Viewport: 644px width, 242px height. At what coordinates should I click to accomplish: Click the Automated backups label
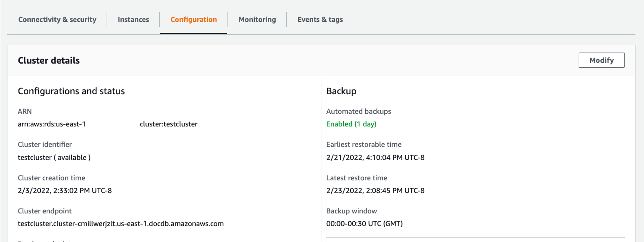click(x=358, y=111)
